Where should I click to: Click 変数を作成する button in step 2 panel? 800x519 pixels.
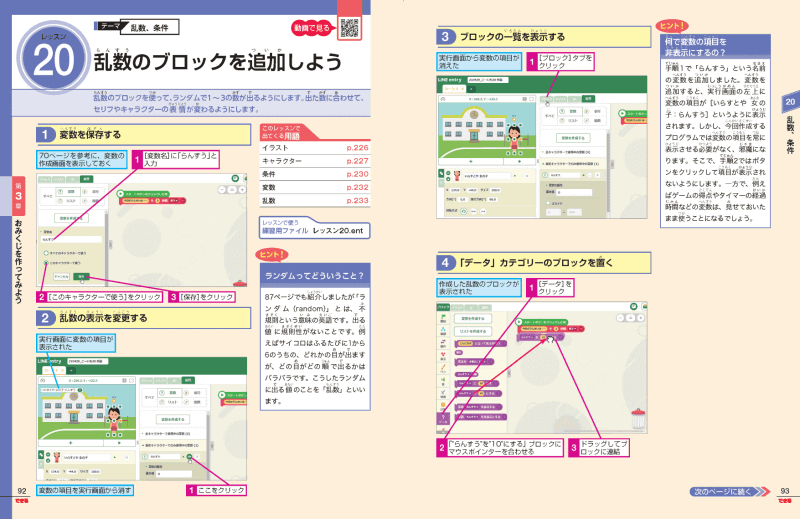coord(172,419)
